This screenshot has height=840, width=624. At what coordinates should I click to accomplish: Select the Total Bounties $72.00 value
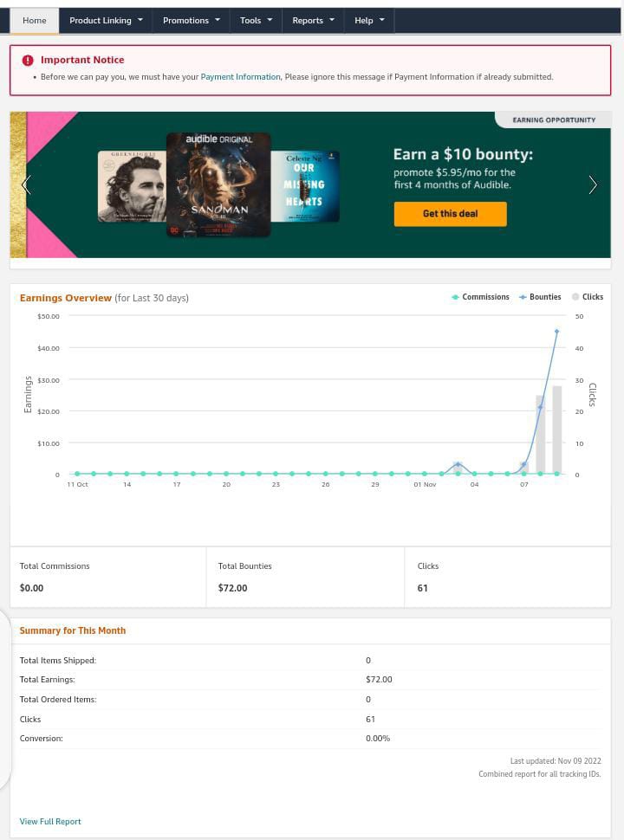(x=232, y=588)
